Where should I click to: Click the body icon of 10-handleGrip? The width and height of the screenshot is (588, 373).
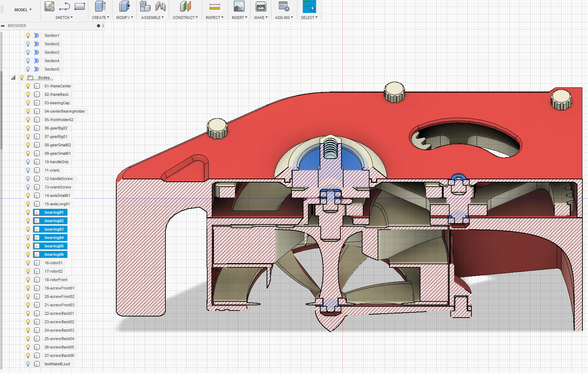[x=37, y=162]
